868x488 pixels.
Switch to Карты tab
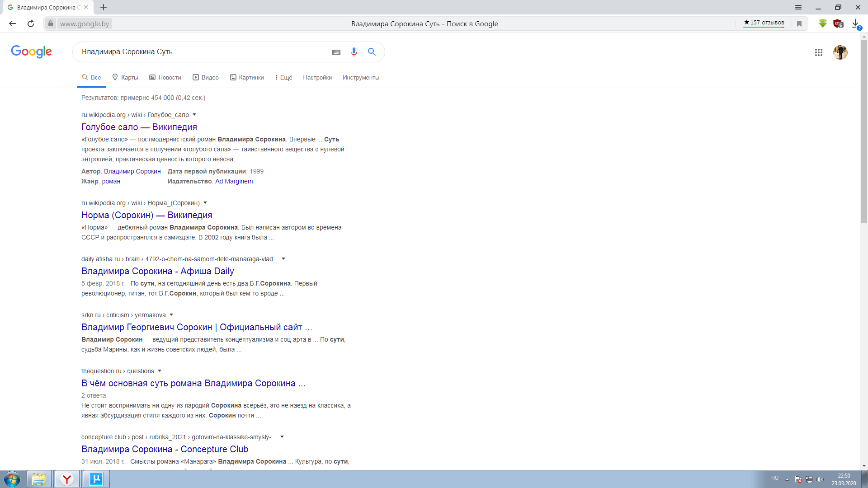point(125,78)
